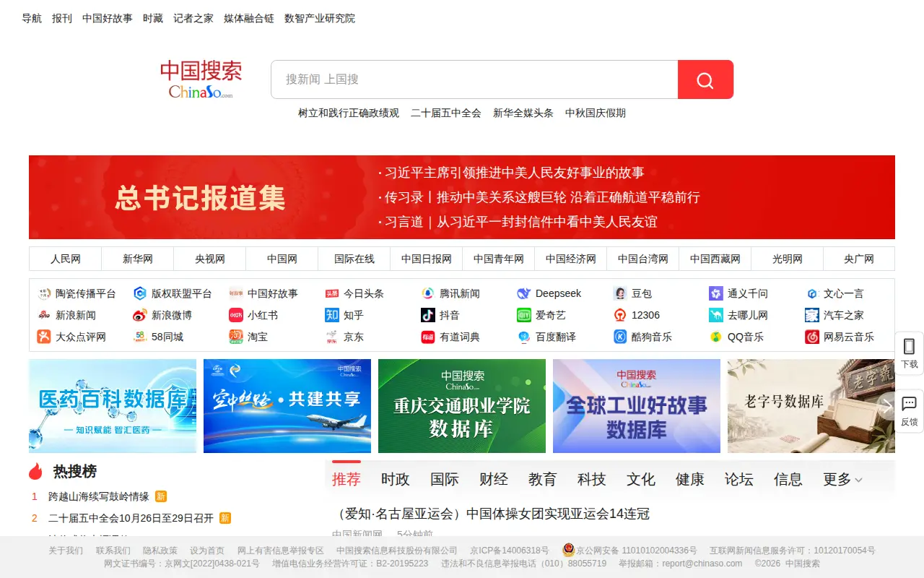
Task: Click the 人民网 link
Action: click(x=66, y=259)
